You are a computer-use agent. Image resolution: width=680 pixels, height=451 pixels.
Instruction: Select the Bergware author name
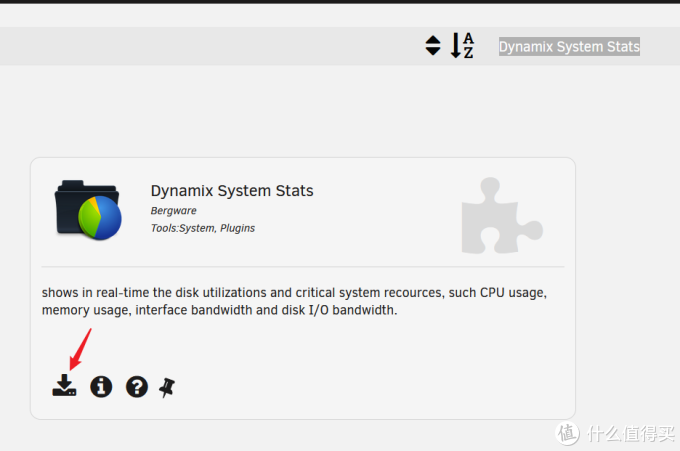tap(173, 211)
